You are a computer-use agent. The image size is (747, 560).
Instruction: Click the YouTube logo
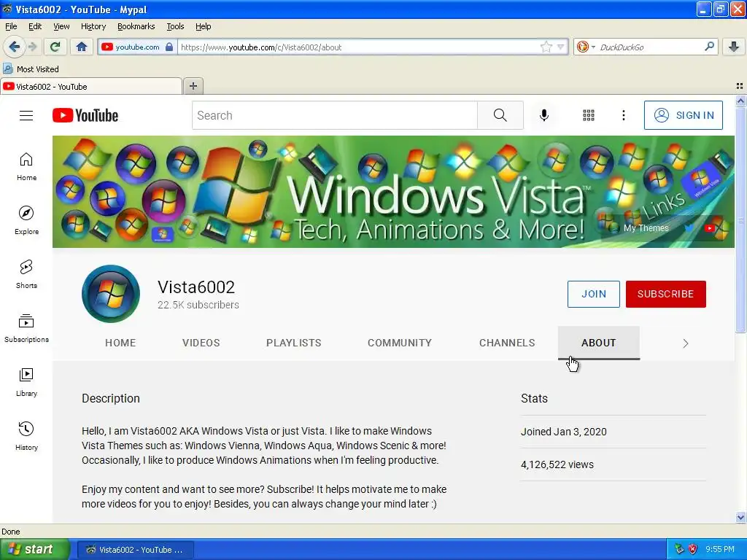click(85, 115)
